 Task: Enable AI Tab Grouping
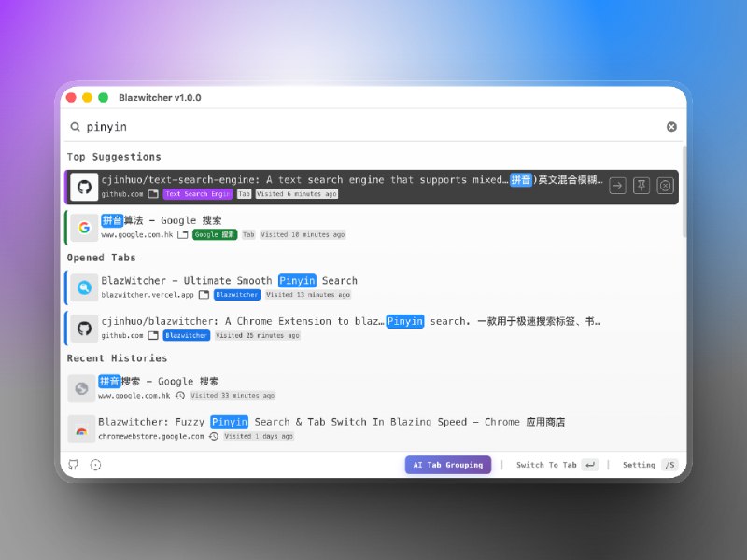(x=447, y=465)
